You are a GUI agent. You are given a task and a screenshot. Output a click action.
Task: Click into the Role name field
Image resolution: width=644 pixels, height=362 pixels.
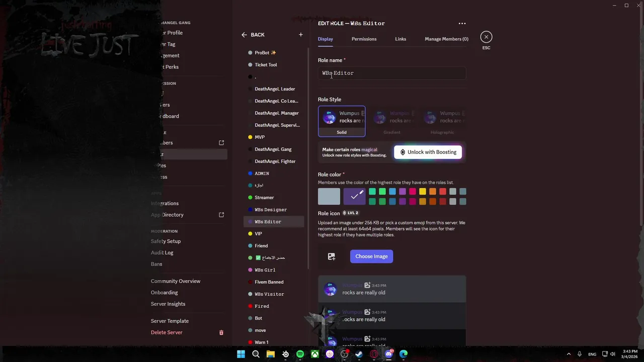(x=392, y=73)
